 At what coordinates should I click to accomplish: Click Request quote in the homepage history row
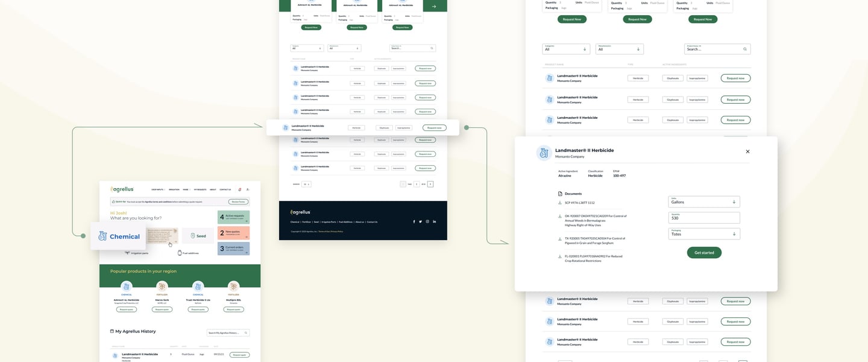240,355
